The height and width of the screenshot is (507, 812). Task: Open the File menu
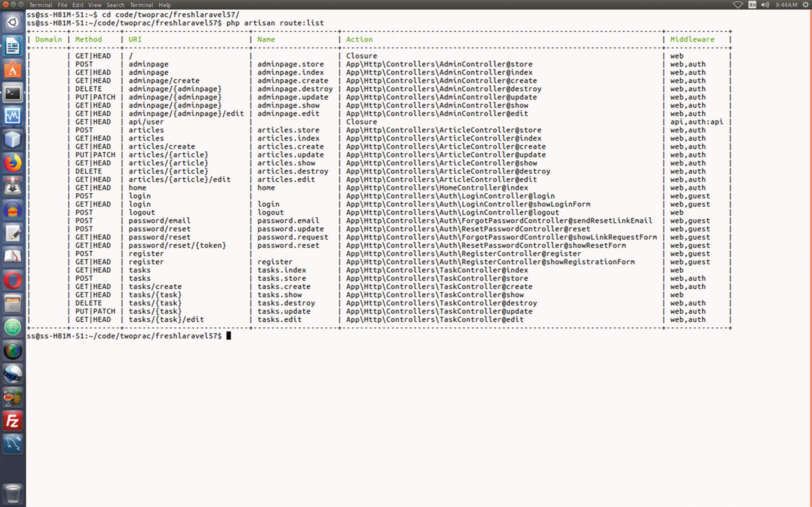pos(62,5)
